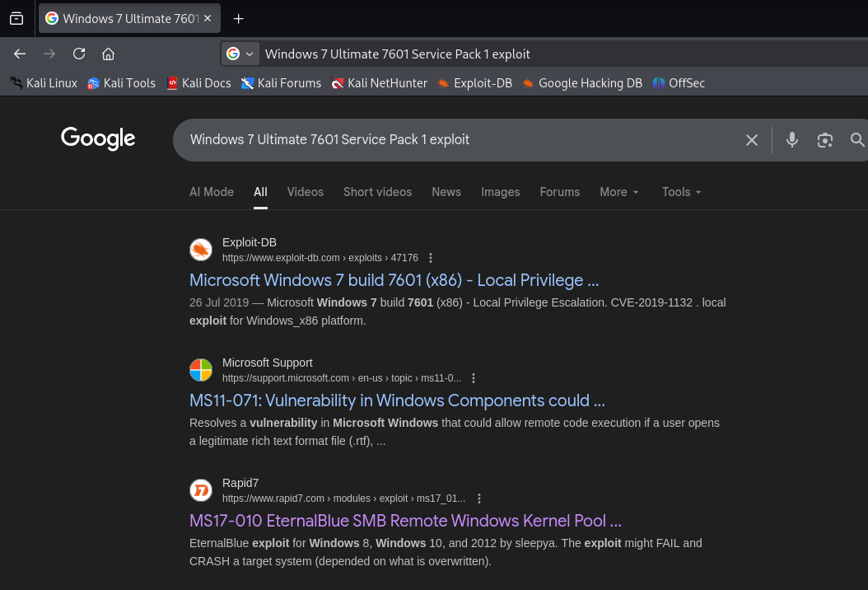Click the support.microsoft.com URL text
The height and width of the screenshot is (590, 868).
(342, 378)
